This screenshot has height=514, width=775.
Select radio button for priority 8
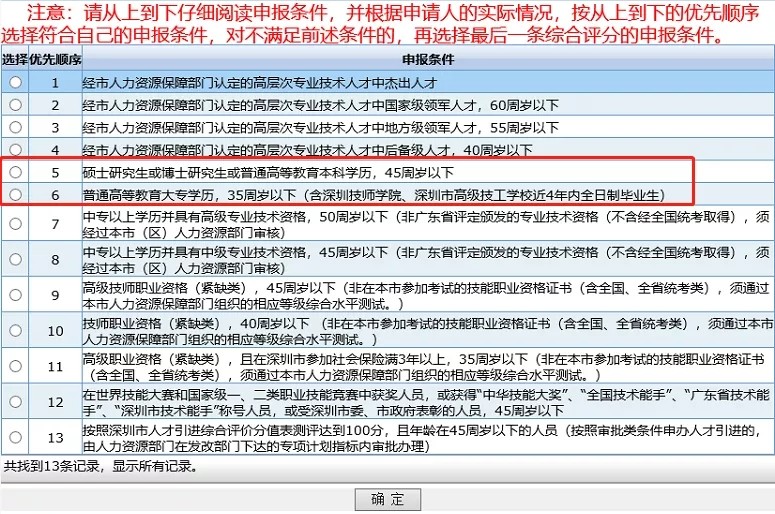[15, 259]
